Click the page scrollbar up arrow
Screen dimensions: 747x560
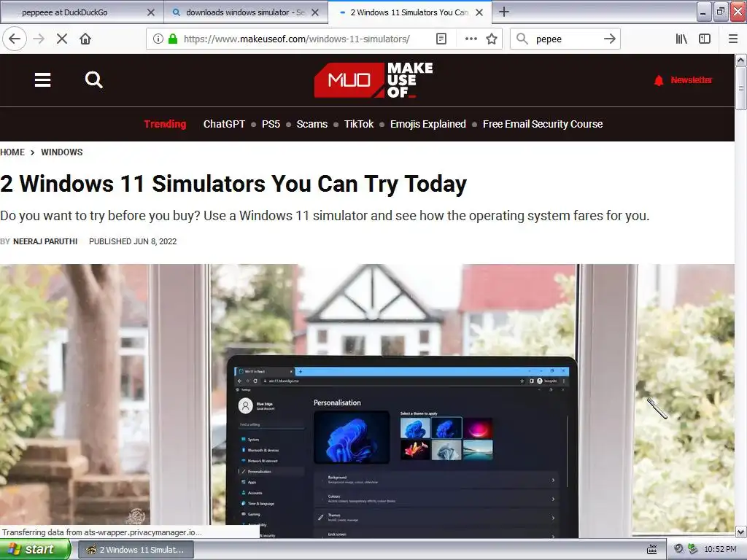pyautogui.click(x=740, y=60)
